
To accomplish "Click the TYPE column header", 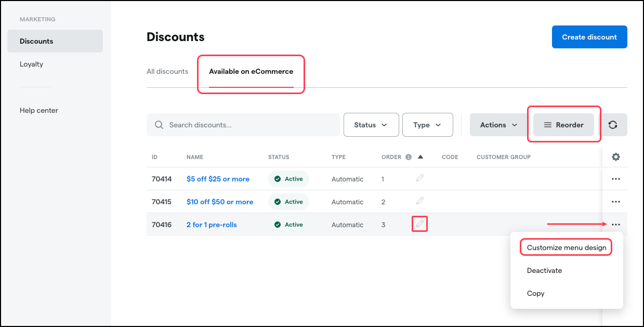I will pos(338,157).
